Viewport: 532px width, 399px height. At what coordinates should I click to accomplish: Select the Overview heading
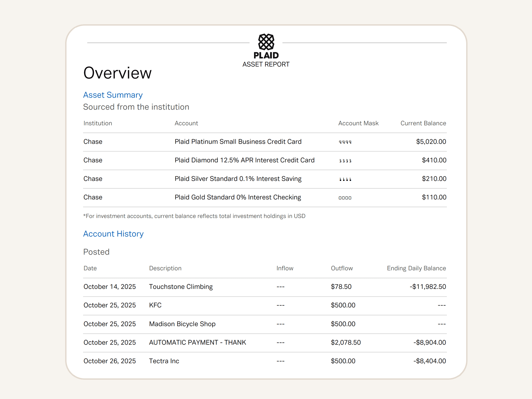117,73
